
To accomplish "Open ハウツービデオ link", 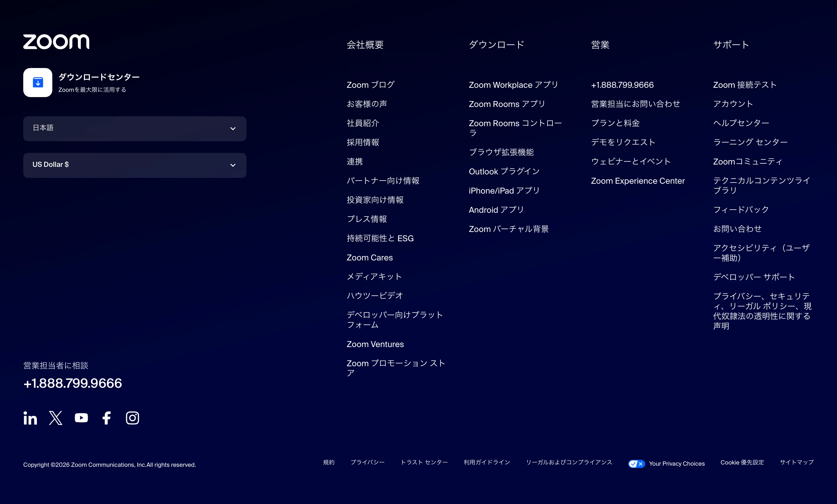I will (375, 296).
